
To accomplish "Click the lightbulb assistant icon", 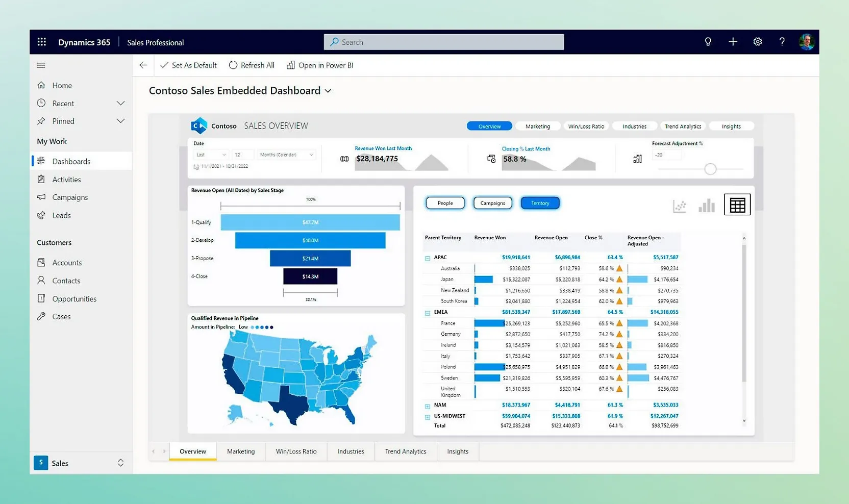I will pyautogui.click(x=708, y=42).
